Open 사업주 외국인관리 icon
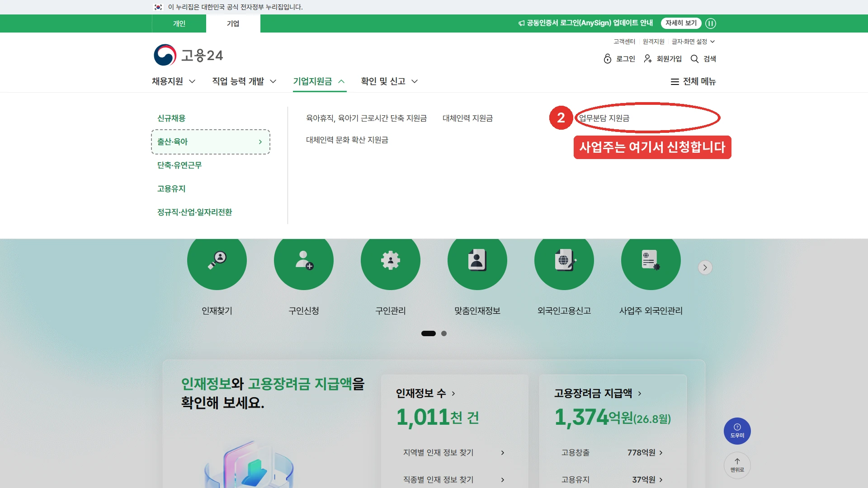The image size is (868, 488). point(651,260)
